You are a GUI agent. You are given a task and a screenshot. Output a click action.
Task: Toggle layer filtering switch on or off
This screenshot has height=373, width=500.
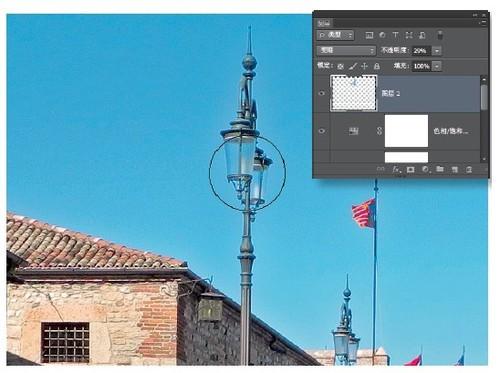(440, 35)
